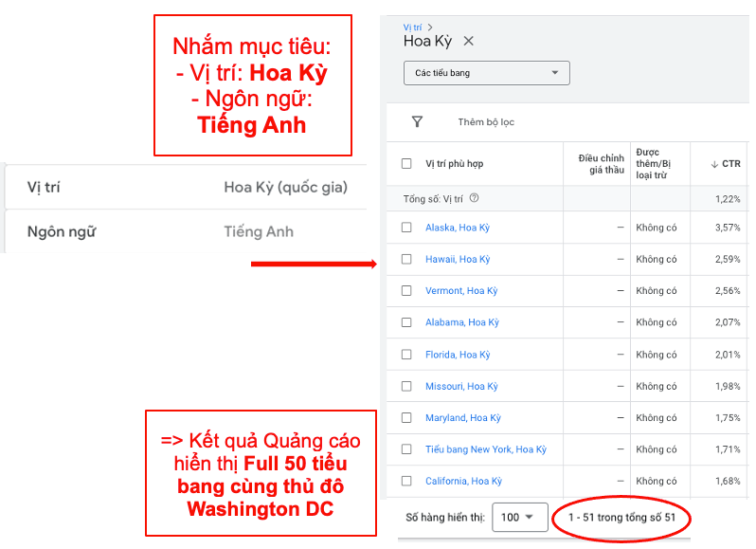Check the Florida, Hoa Kỳ row checkbox
Image resolution: width=756 pixels, height=549 pixels.
click(x=406, y=355)
